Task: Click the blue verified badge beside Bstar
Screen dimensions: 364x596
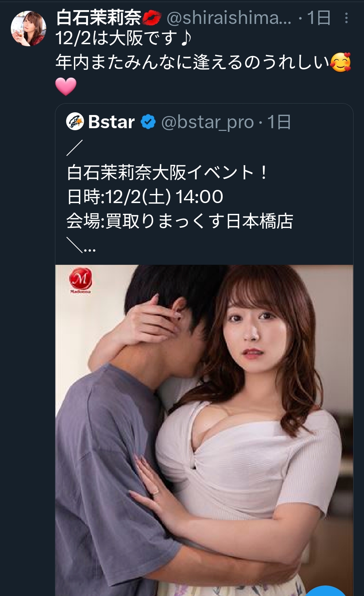Action: coord(148,122)
